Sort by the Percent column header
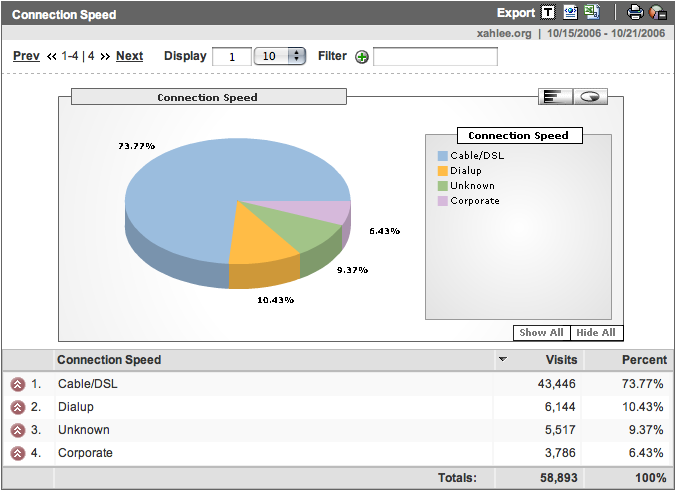The width and height of the screenshot is (675, 490). click(644, 360)
